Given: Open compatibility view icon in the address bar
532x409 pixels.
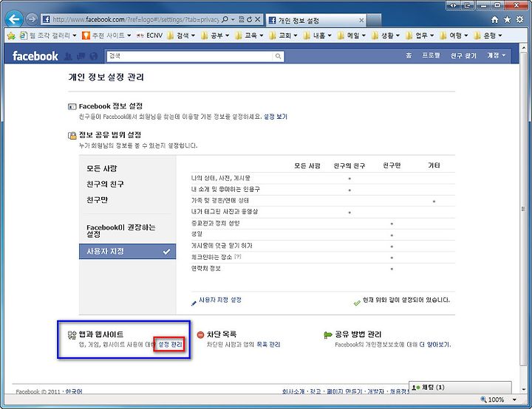Looking at the screenshot, I should pos(241,19).
